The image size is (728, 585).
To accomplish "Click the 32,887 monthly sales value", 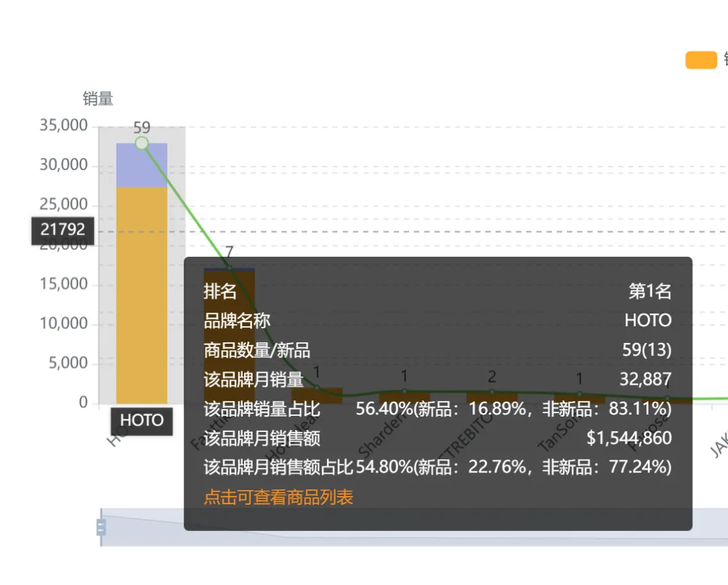I will coord(646,379).
